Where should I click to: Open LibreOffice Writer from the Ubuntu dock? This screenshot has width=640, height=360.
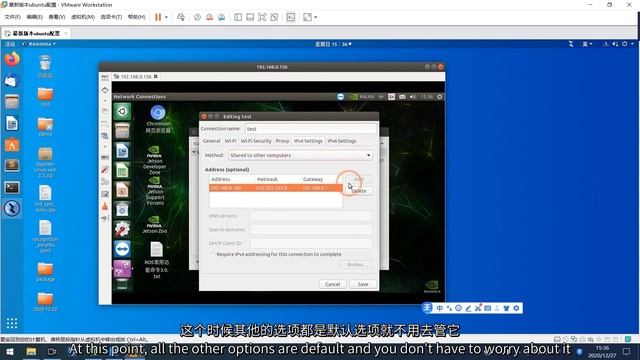tap(12, 123)
